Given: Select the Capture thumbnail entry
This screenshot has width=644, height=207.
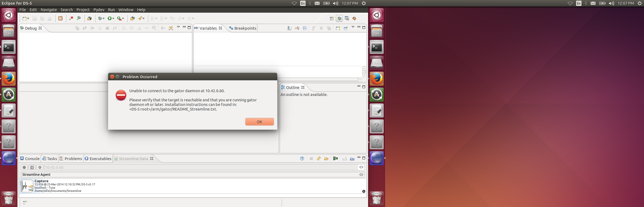Looking at the screenshot, I should click(x=27, y=186).
